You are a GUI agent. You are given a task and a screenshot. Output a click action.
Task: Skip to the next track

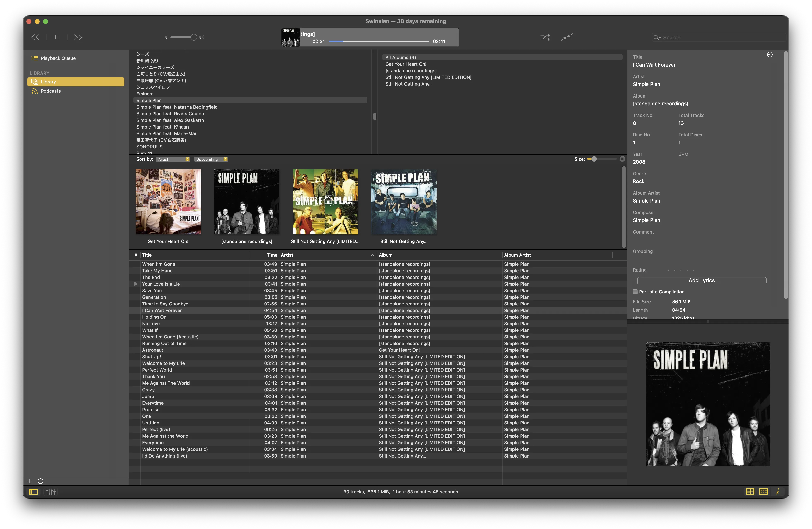pyautogui.click(x=78, y=37)
